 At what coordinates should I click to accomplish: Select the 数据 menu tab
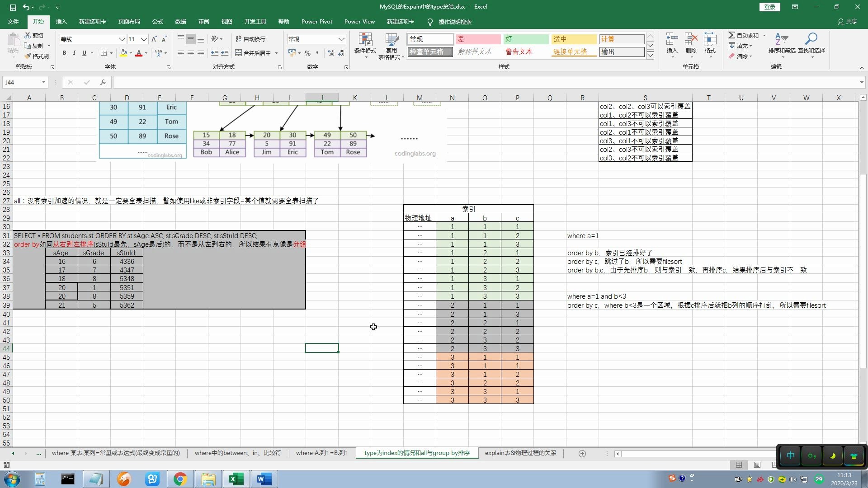click(180, 21)
